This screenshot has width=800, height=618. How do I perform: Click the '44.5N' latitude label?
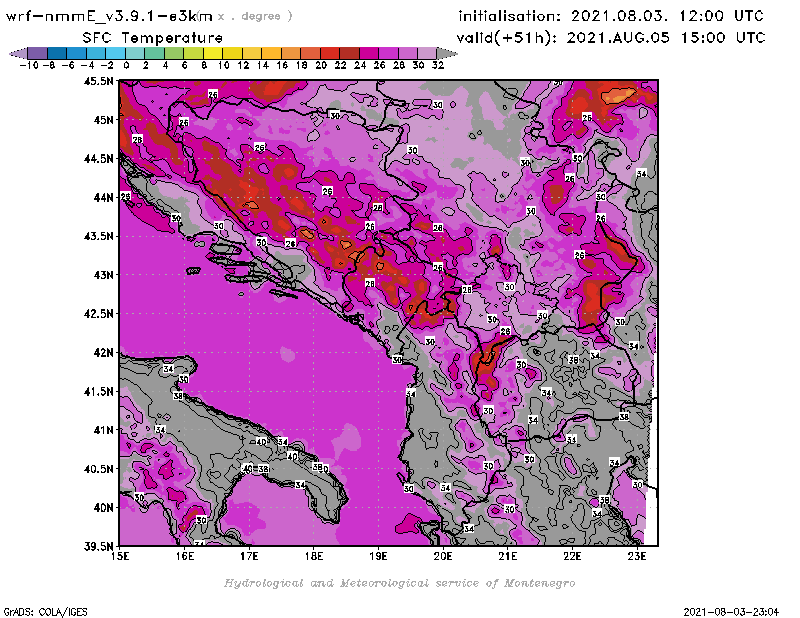pos(99,159)
